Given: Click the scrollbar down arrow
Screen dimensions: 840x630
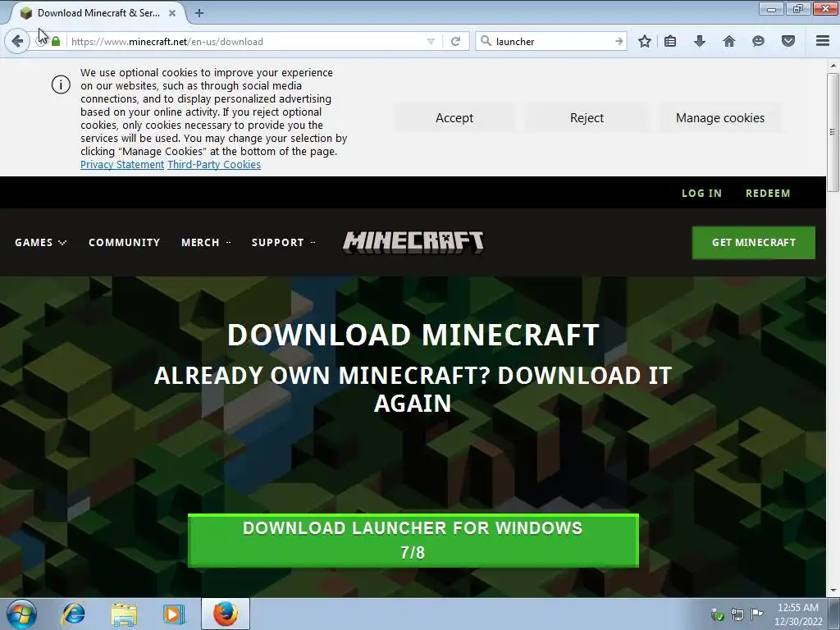Looking at the screenshot, I should (x=833, y=591).
